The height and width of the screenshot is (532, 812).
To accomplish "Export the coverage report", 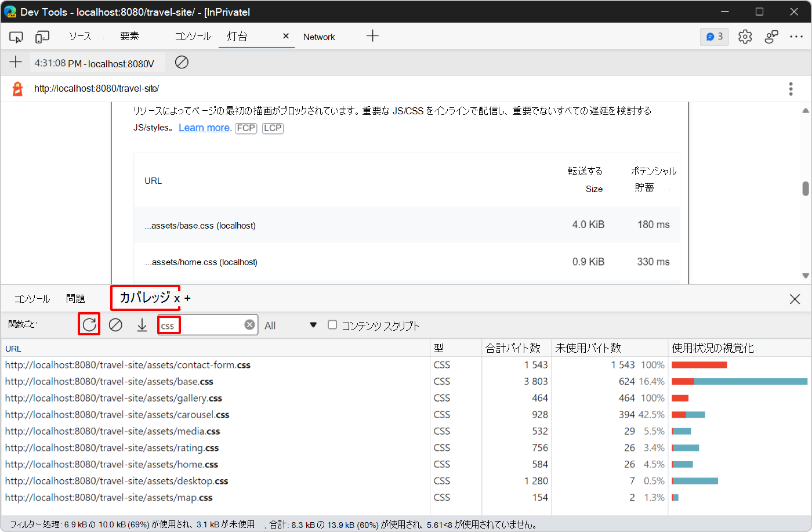I will (142, 325).
